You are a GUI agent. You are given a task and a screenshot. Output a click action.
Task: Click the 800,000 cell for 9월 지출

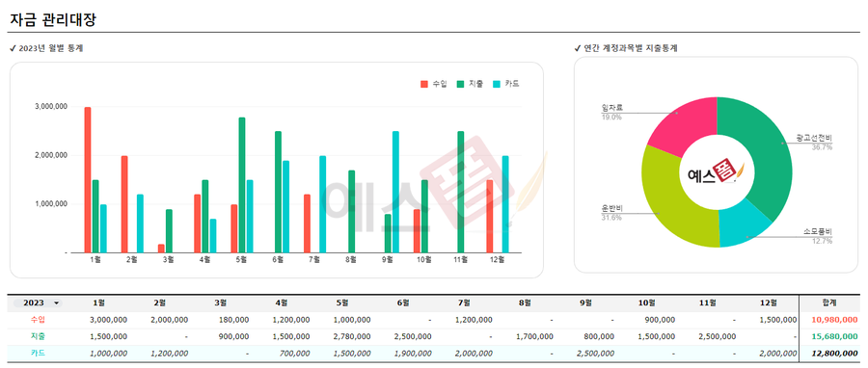pyautogui.click(x=600, y=336)
